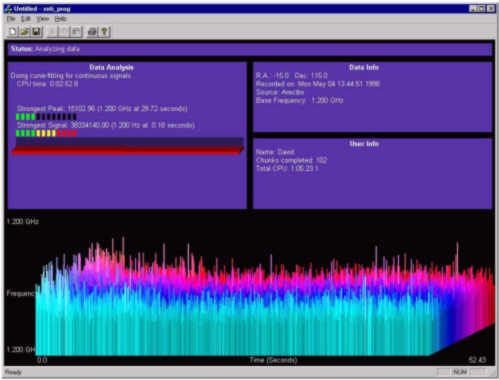The image size is (499, 380).
Task: Click the red analysis progress bar
Action: [x=128, y=151]
